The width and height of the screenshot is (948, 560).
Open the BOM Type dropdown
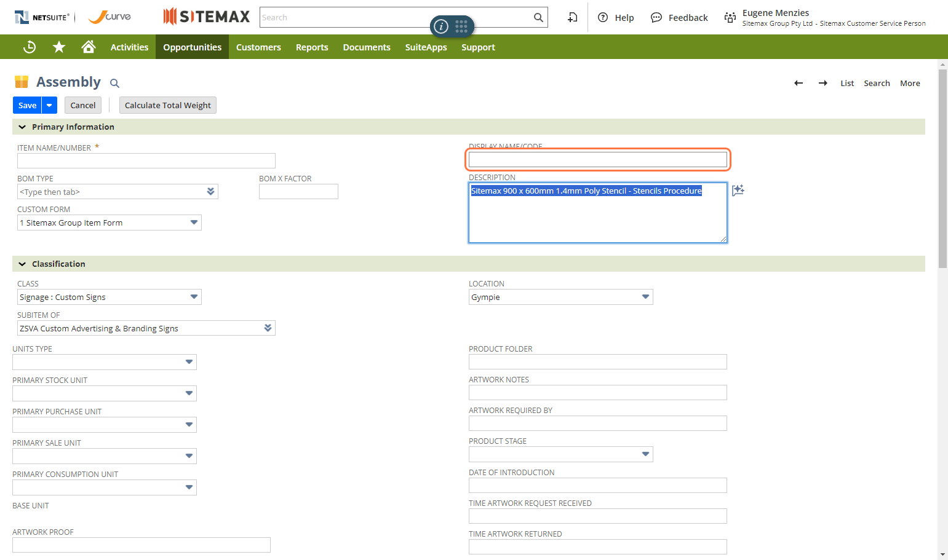[x=210, y=192]
